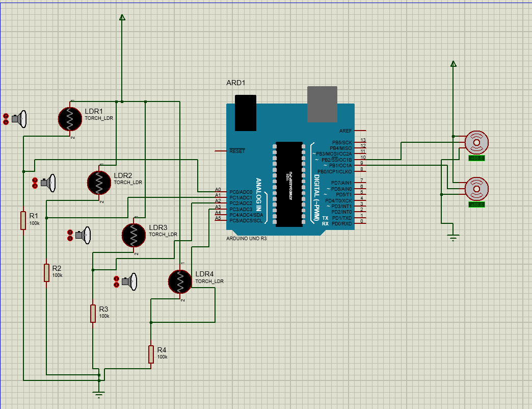Click the TORCH_LDR text under LDR1
This screenshot has width=532, height=409.
point(99,118)
